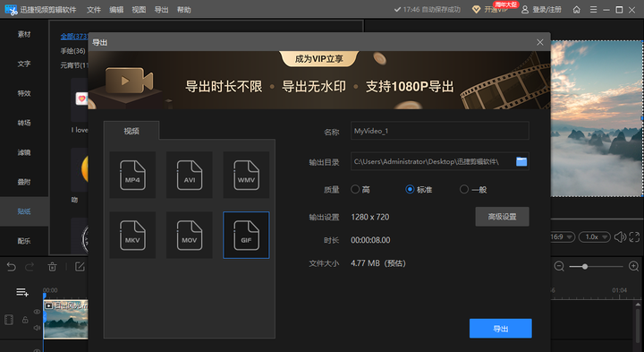Click the preview volume speaker icon
This screenshot has width=644, height=352.
coord(620,236)
